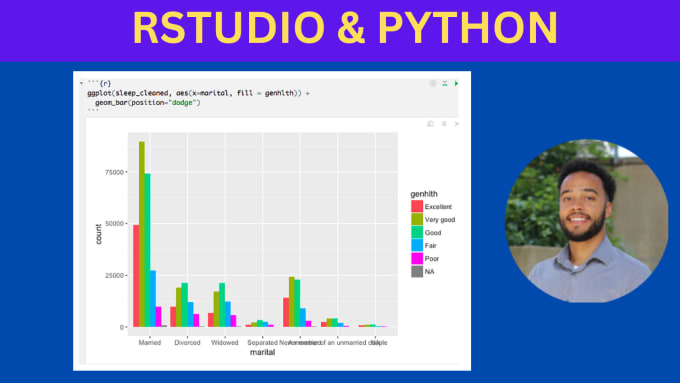
Task: Run all chunks above this chunk
Action: [445, 83]
